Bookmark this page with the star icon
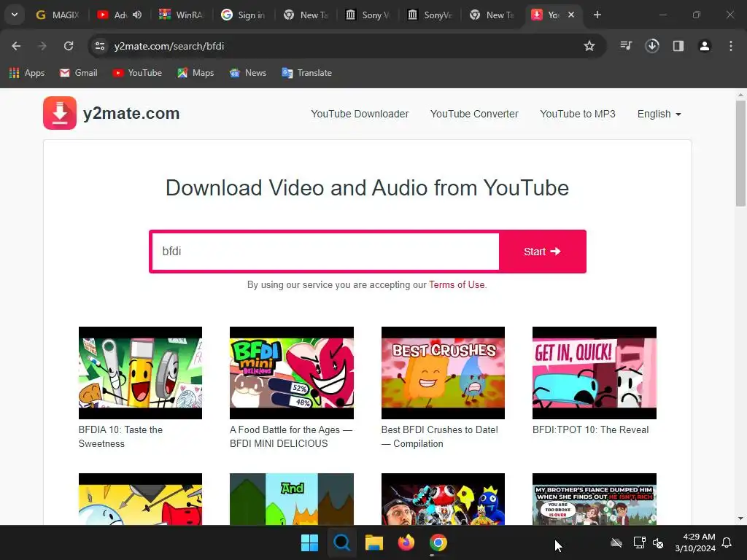747x560 pixels. tap(589, 46)
